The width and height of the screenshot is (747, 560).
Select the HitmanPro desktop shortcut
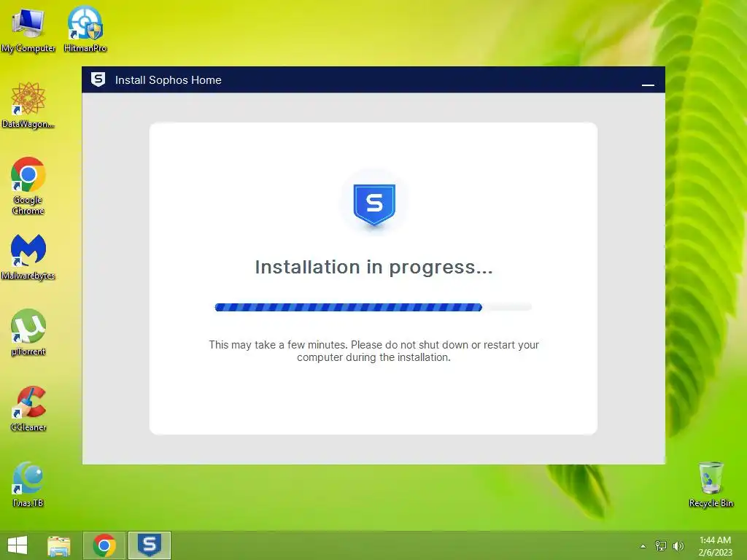pos(85,29)
